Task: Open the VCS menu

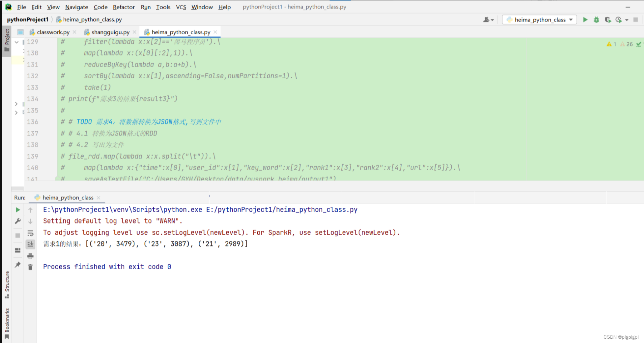Action: (181, 7)
